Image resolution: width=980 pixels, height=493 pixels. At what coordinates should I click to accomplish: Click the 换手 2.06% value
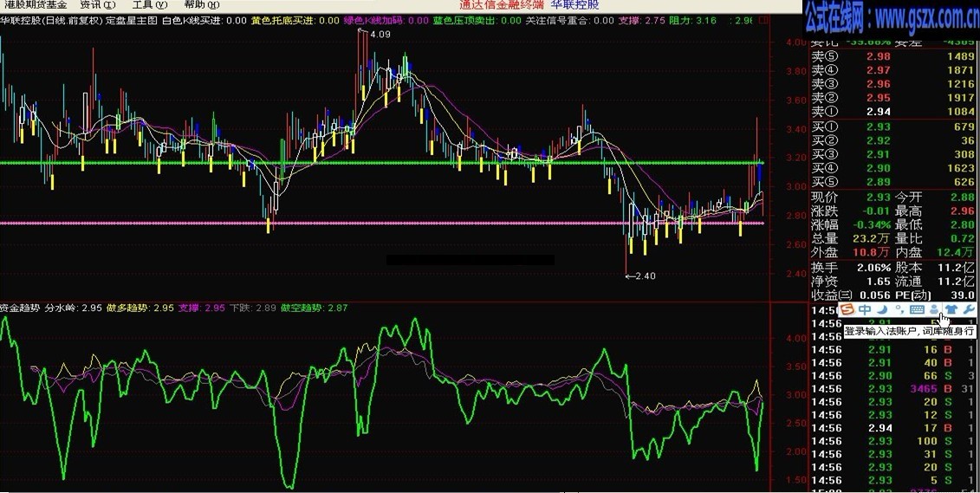click(x=872, y=267)
